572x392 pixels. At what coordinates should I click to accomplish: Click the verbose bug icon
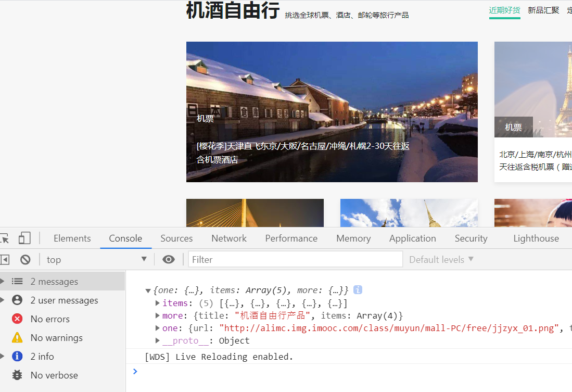(x=17, y=375)
